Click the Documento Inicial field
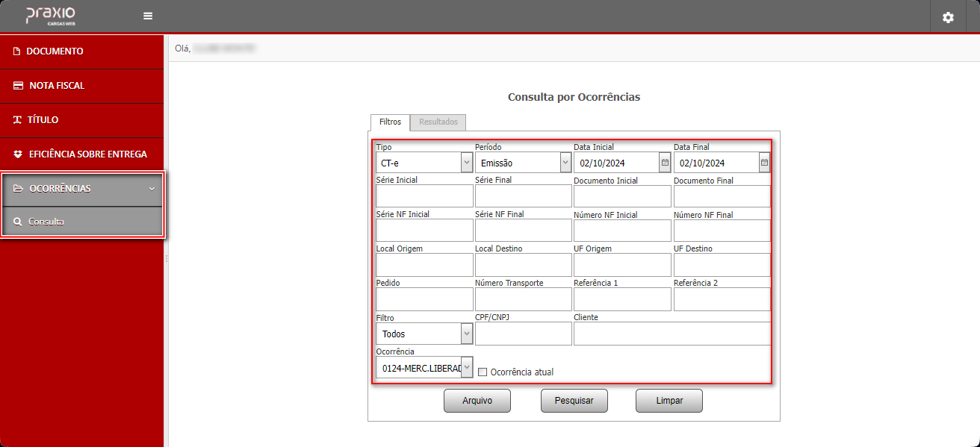 click(623, 196)
